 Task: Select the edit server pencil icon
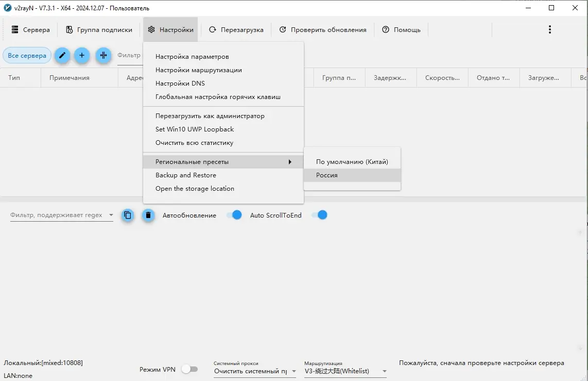click(62, 55)
